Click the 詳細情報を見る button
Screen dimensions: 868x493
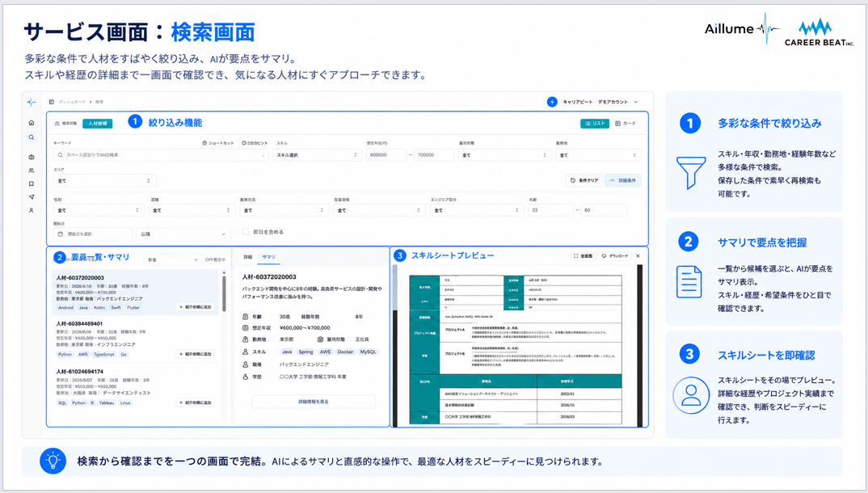314,402
